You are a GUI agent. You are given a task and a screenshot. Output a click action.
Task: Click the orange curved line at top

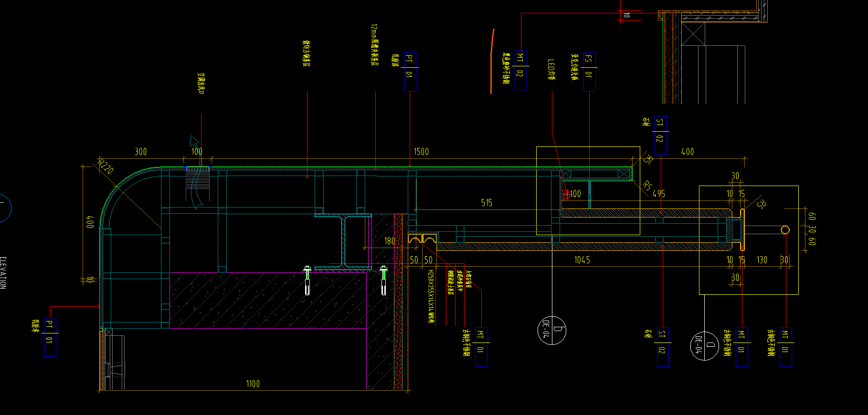click(x=492, y=61)
